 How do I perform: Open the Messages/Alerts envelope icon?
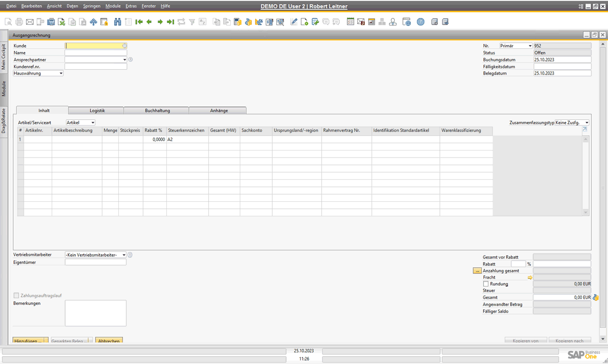(x=361, y=22)
